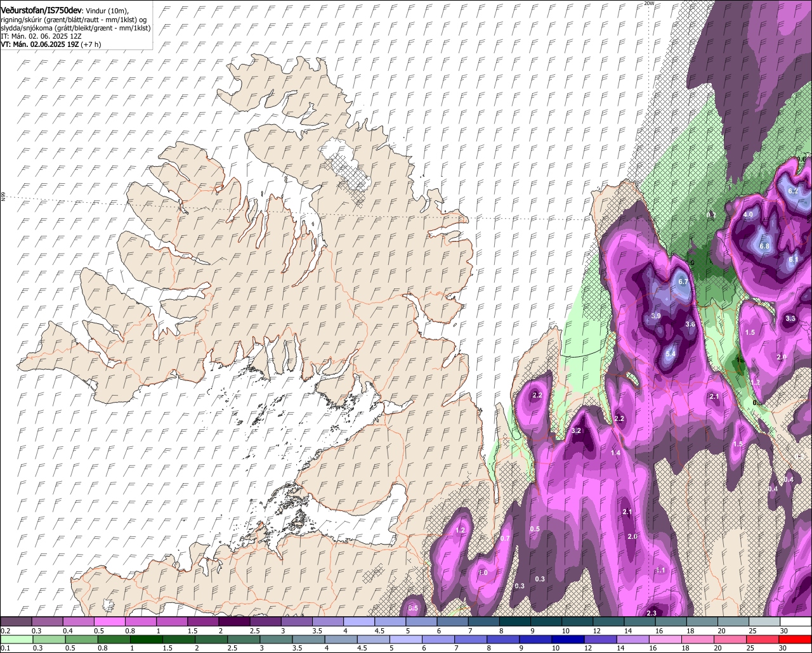Select the VT 19Z (+7 h) valid-time line
This screenshot has height=653, width=812.
51,44
